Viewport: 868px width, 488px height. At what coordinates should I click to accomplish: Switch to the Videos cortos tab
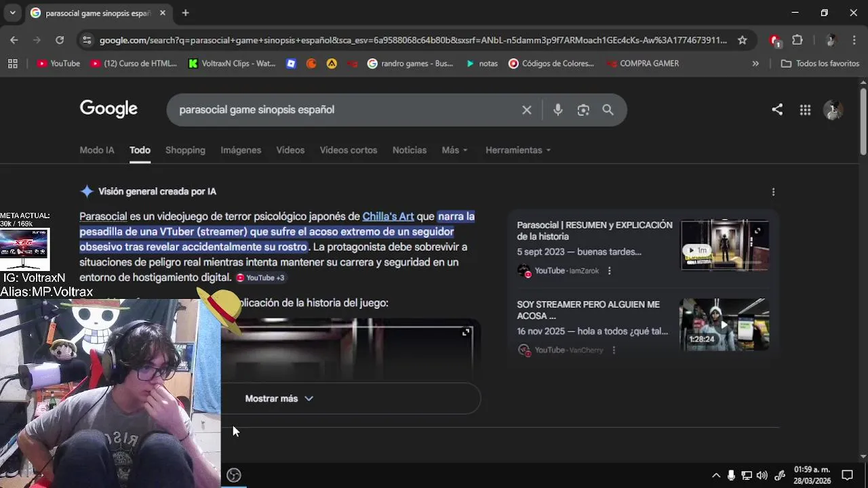point(349,150)
